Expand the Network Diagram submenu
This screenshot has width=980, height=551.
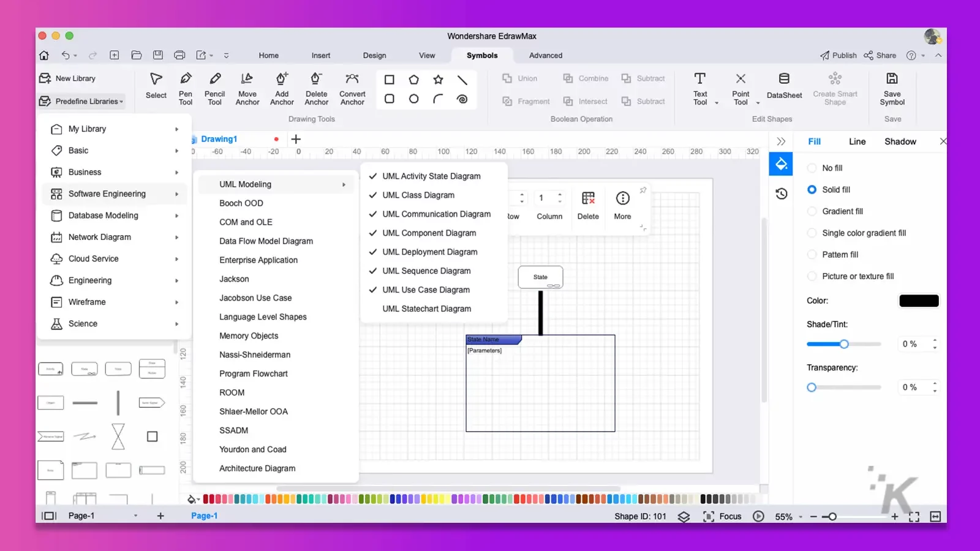pos(115,237)
